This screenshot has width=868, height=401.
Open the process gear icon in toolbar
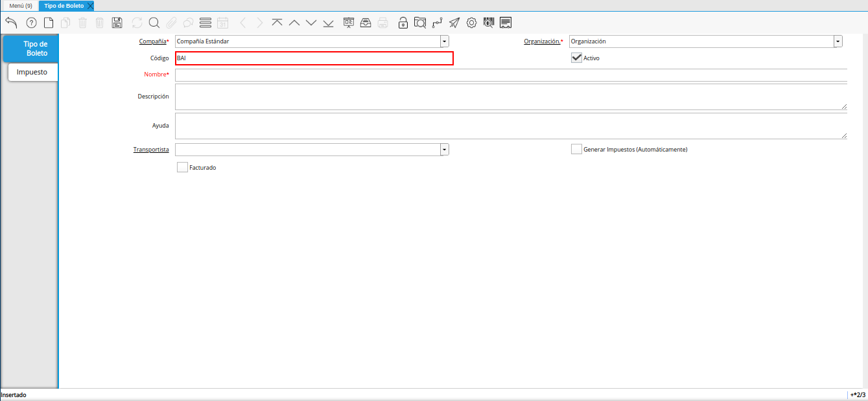tap(471, 23)
